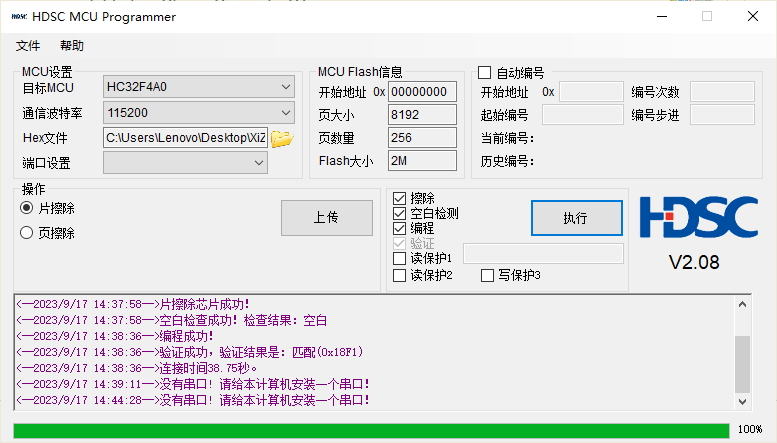
Task: Expand the 端口设置 port dropdown
Action: click(185, 163)
